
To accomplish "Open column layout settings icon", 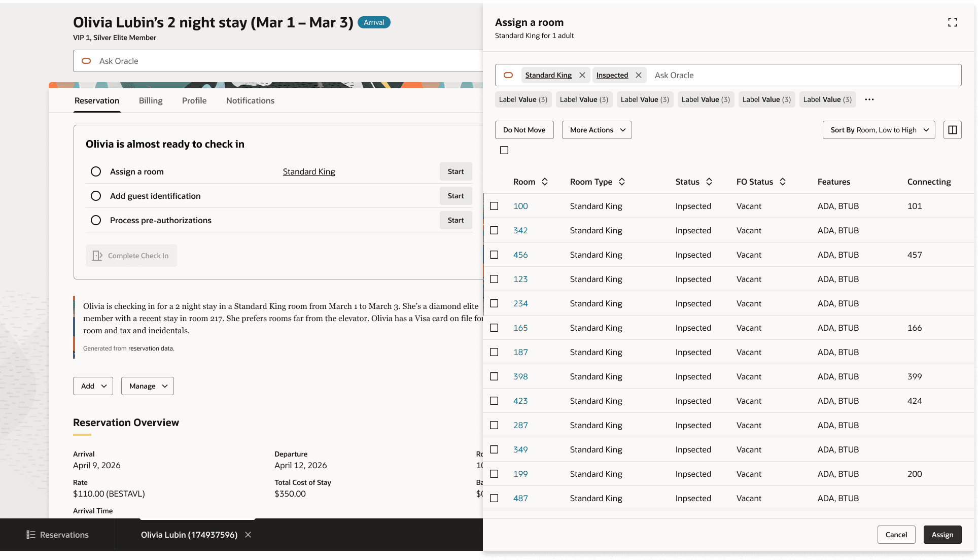I will tap(952, 130).
